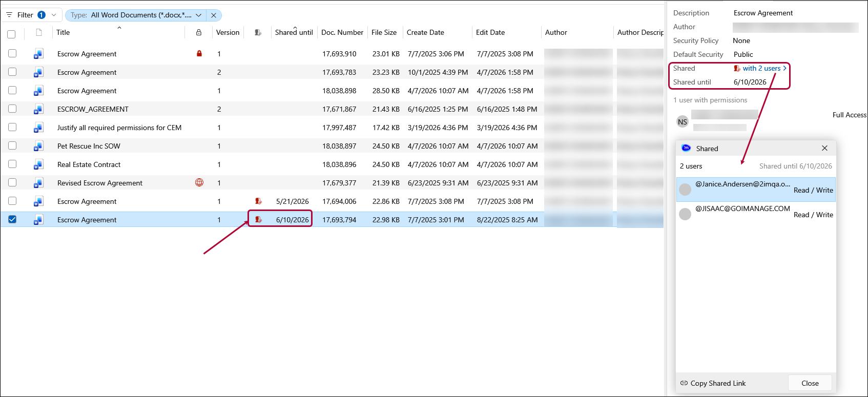
Task: Sort by Edit Date column header
Action: coord(490,32)
